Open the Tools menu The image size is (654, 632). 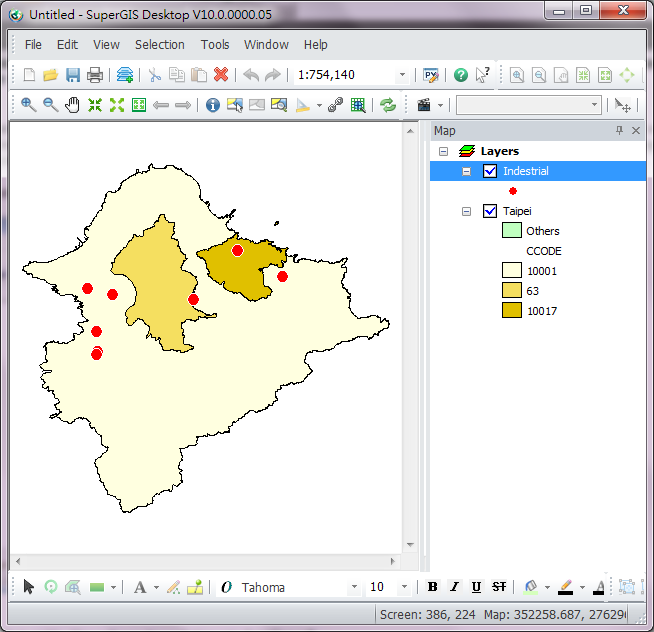pyautogui.click(x=215, y=45)
